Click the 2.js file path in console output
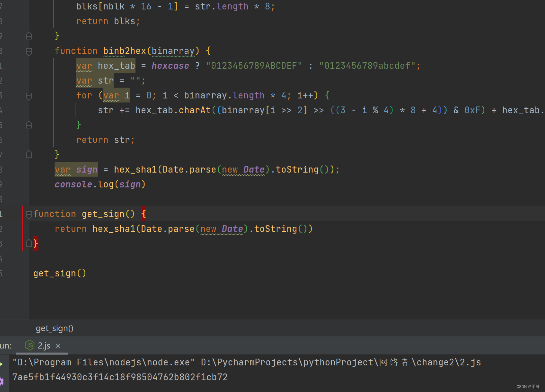Image resolution: width=545 pixels, height=392 pixels. [341, 362]
